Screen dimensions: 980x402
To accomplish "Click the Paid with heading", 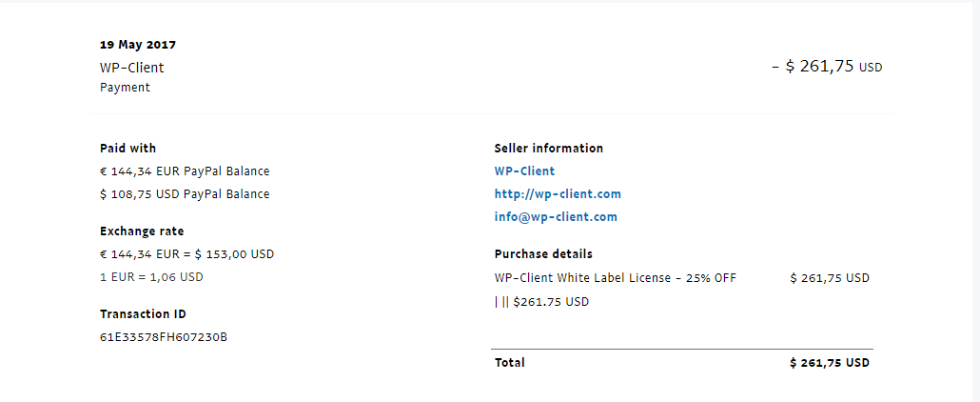I will (x=127, y=149).
